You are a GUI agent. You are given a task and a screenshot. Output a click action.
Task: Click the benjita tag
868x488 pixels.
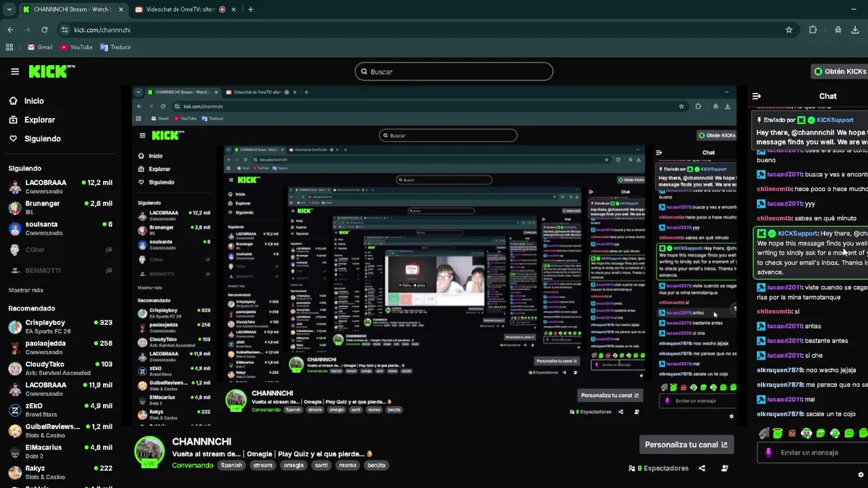point(376,466)
